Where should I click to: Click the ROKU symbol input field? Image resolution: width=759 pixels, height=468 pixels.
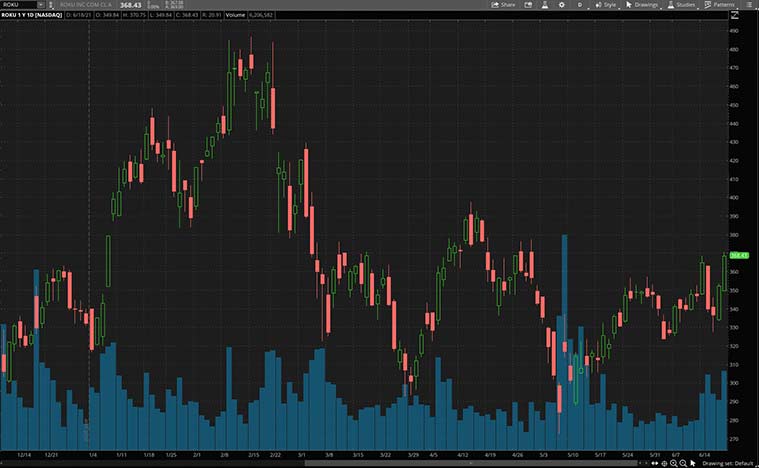pyautogui.click(x=18, y=5)
